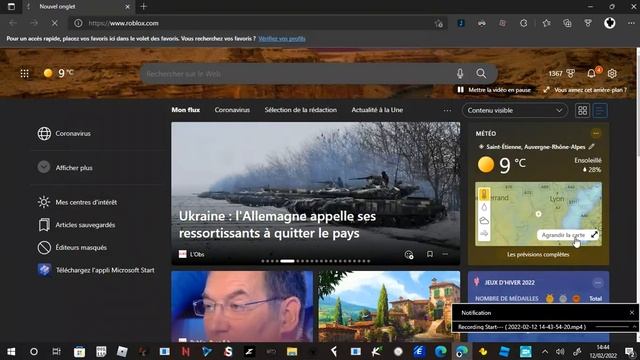Open more options on Jeux d'hiver card
640x360 pixels.
pos(598,282)
